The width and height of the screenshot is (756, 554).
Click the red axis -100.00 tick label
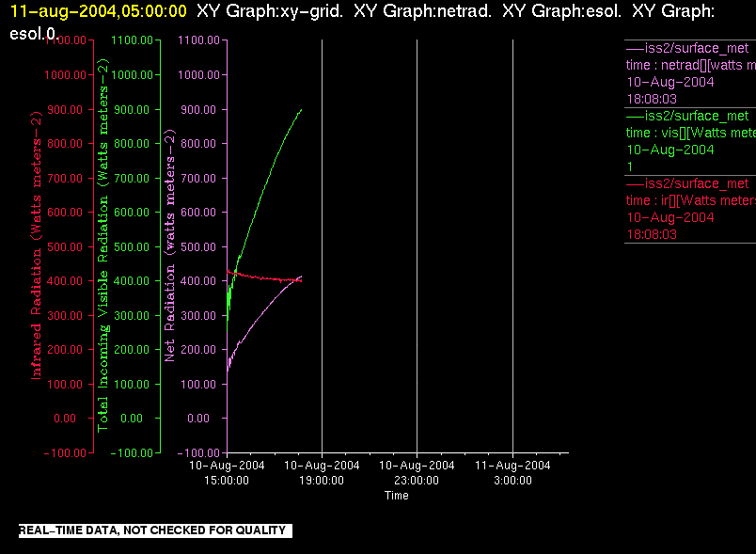pos(65,452)
